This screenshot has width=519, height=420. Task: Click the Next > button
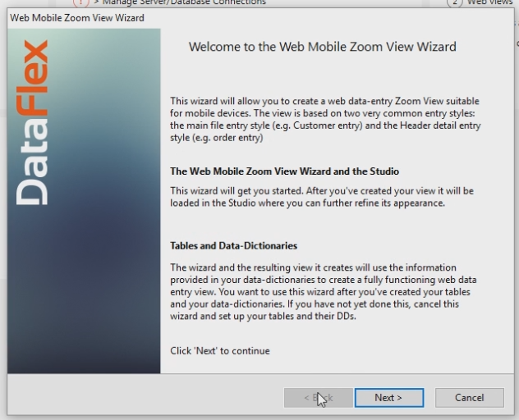coord(388,398)
